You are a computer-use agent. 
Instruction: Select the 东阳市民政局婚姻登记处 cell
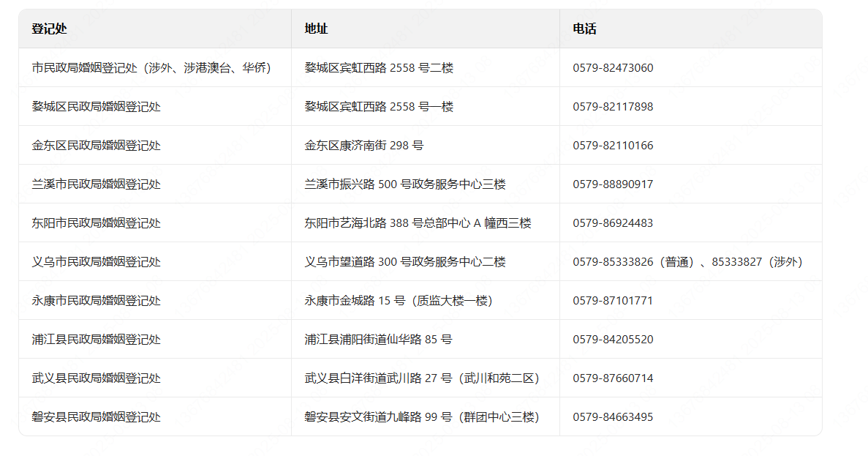coord(155,223)
